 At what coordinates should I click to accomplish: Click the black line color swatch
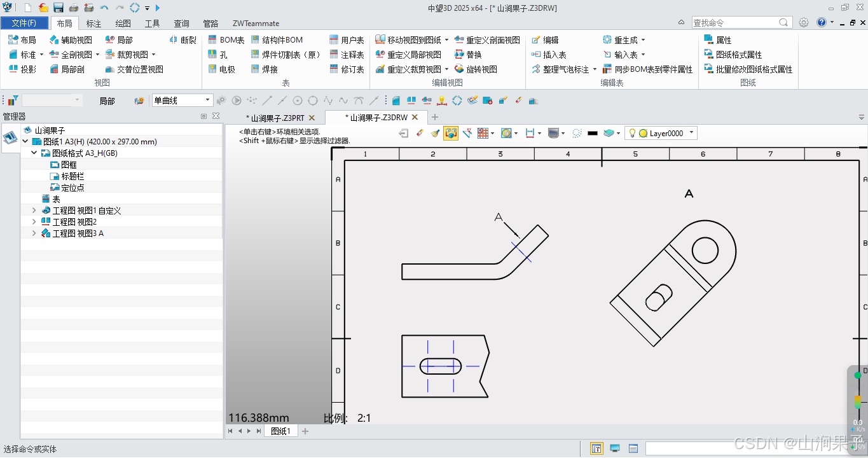(593, 133)
